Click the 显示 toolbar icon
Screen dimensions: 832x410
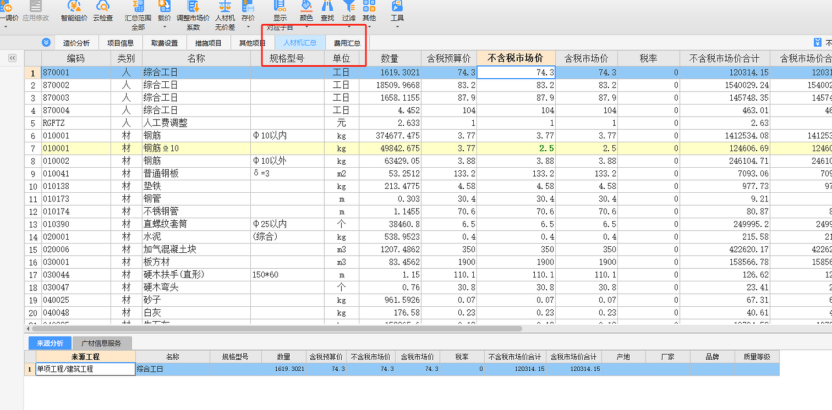coord(280,12)
